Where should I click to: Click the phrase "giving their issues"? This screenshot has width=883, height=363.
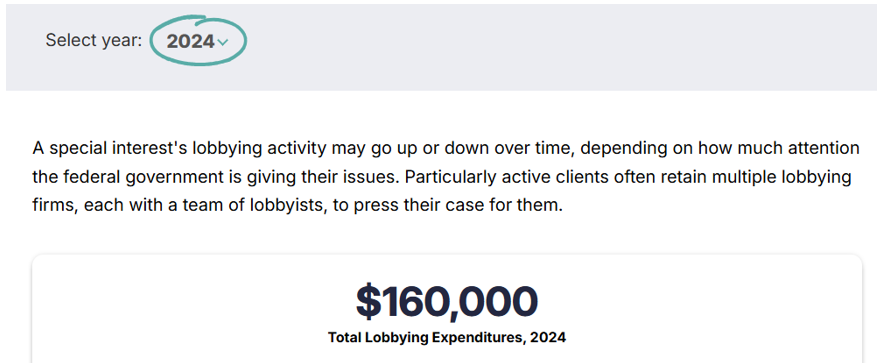coord(377,177)
